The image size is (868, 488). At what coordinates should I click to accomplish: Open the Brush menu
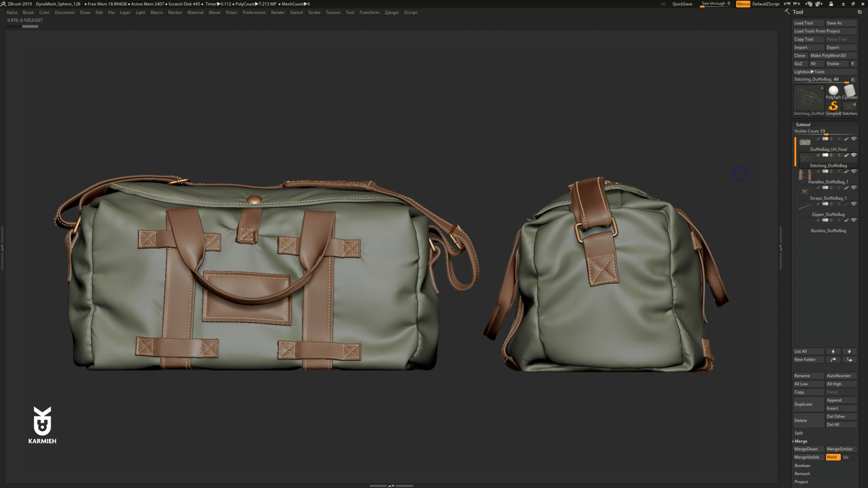pos(28,13)
